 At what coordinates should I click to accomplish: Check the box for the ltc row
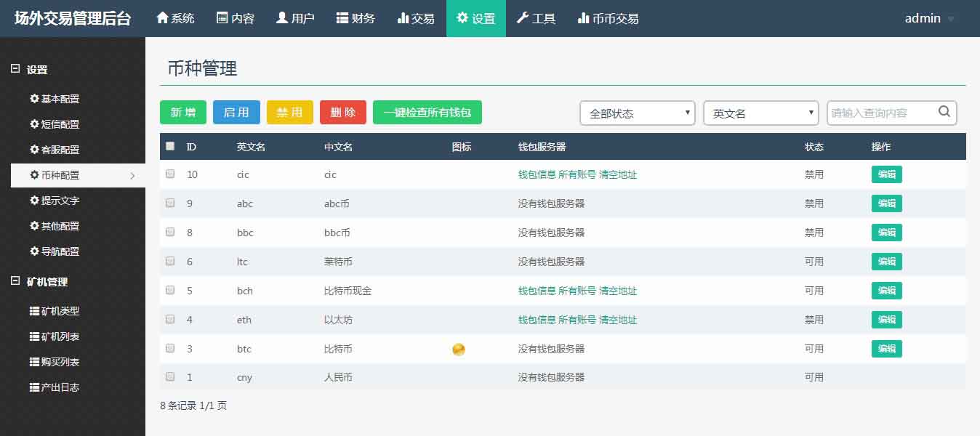170,261
